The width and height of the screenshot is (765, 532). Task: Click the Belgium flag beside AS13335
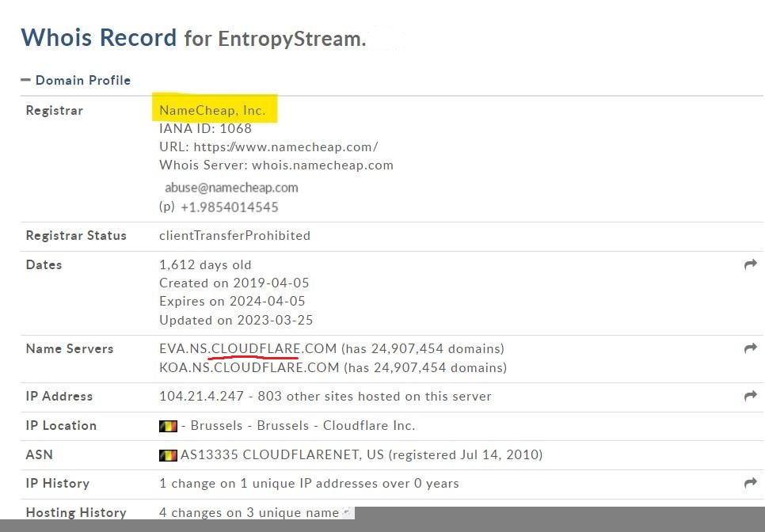(169, 454)
